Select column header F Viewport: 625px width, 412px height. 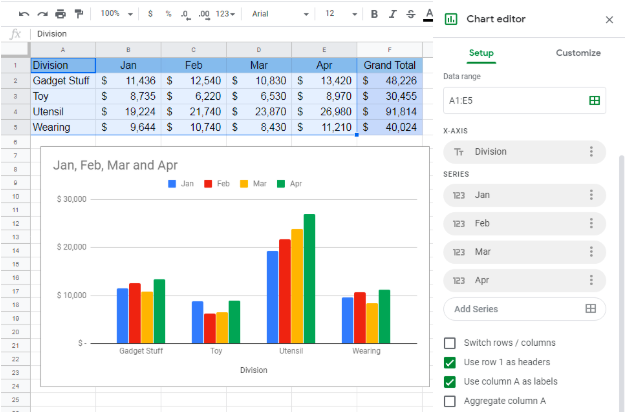[x=389, y=50]
